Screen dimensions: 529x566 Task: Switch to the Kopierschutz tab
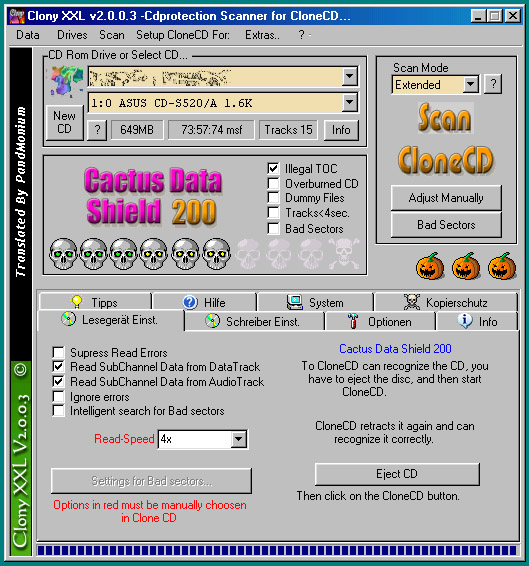pos(446,302)
